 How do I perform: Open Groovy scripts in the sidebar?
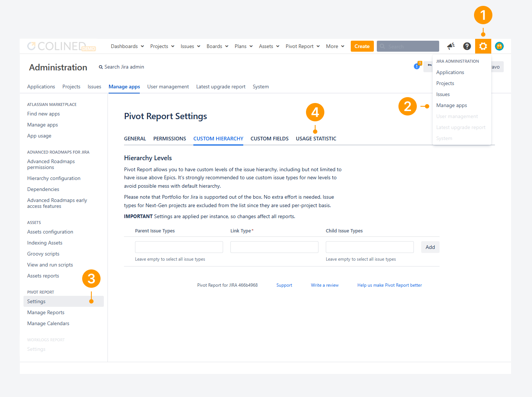[x=43, y=254]
